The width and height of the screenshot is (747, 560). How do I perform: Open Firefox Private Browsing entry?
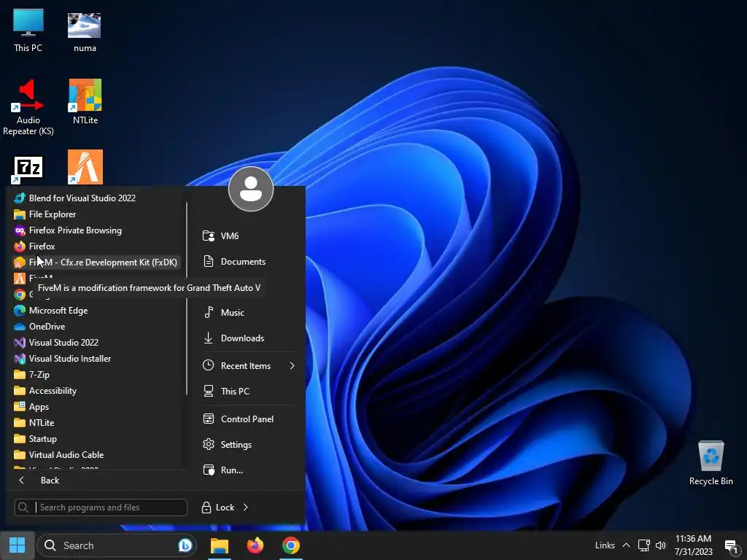point(96,230)
